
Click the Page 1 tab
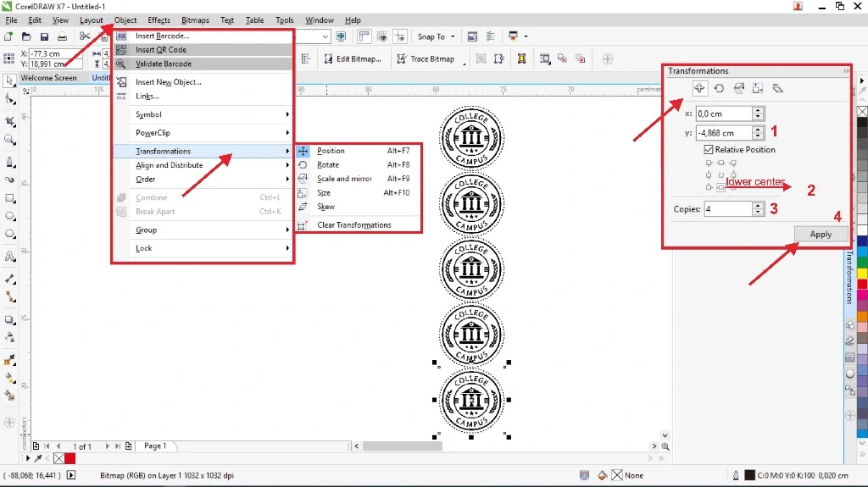pos(155,445)
